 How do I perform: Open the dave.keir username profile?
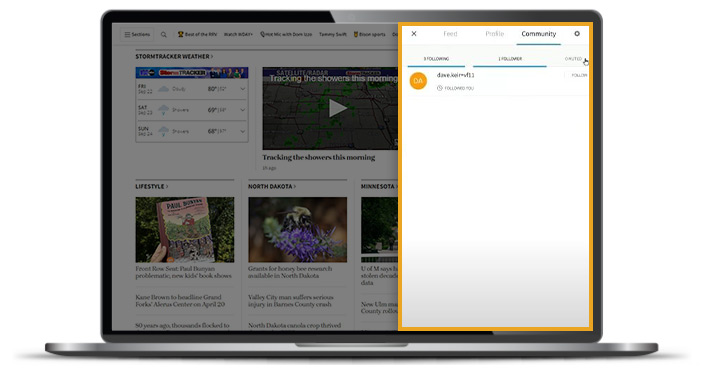455,75
